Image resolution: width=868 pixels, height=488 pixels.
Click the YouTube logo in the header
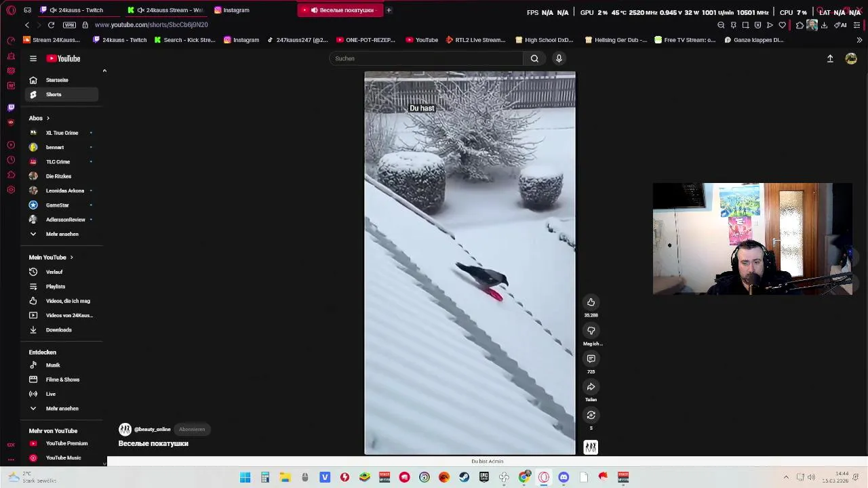(63, 58)
